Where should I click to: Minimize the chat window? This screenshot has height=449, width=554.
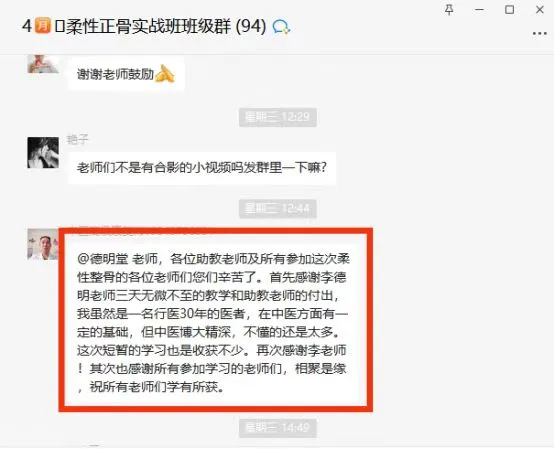coord(479,10)
